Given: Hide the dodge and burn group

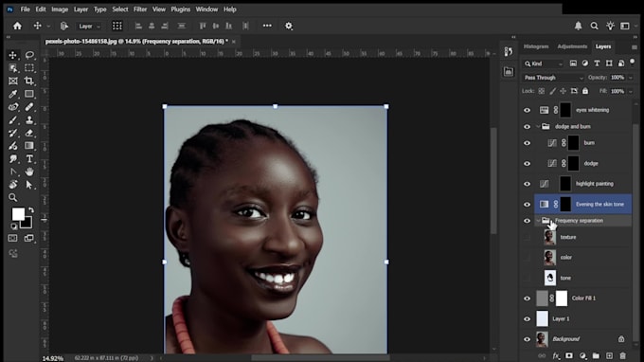Looking at the screenshot, I should coord(527,127).
